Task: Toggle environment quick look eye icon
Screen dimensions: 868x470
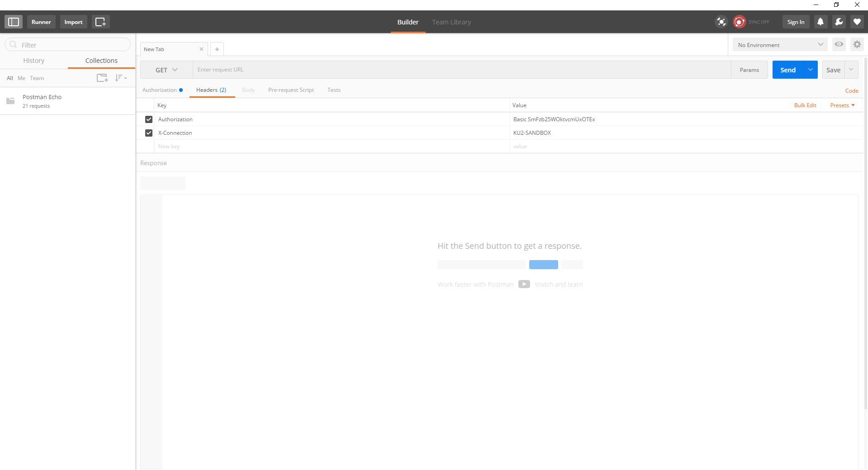Action: coord(839,44)
